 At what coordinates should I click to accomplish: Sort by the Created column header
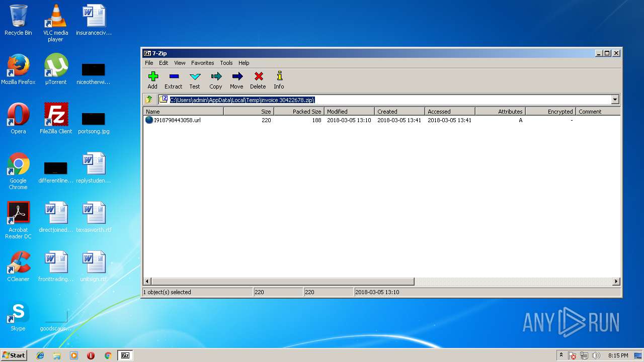(399, 112)
